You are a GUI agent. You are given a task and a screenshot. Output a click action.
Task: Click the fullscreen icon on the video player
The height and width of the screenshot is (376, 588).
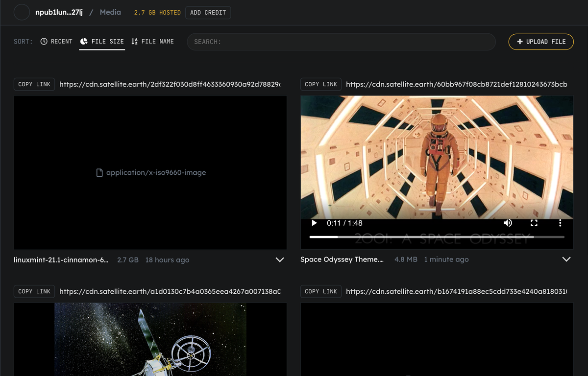[x=534, y=223]
